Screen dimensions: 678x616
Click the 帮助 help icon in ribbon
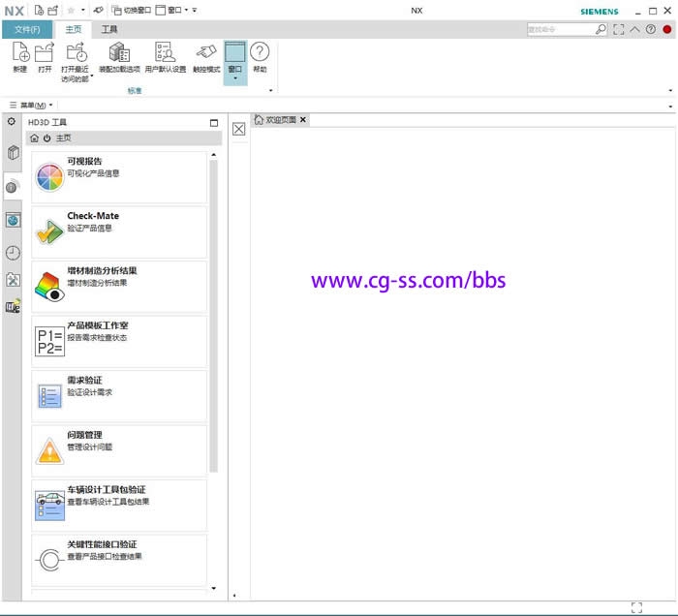pyautogui.click(x=260, y=54)
